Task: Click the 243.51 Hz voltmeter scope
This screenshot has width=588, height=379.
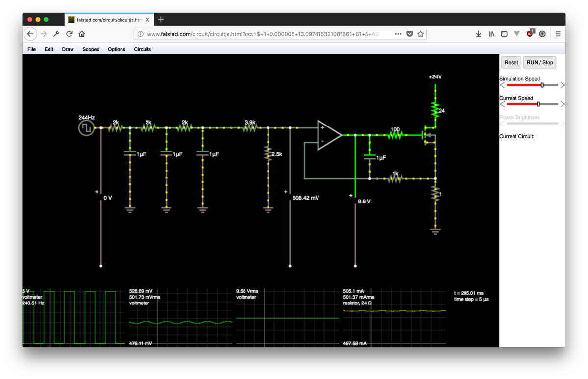Action: (73, 317)
